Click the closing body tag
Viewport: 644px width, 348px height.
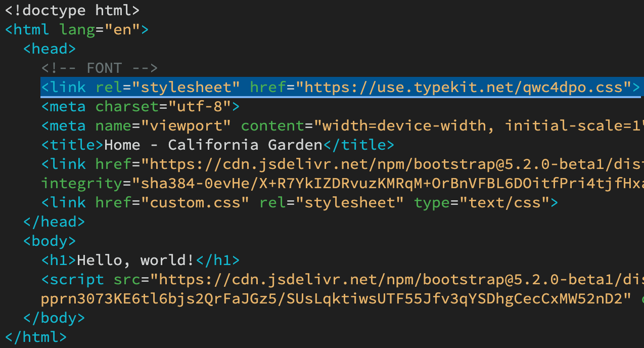click(54, 317)
